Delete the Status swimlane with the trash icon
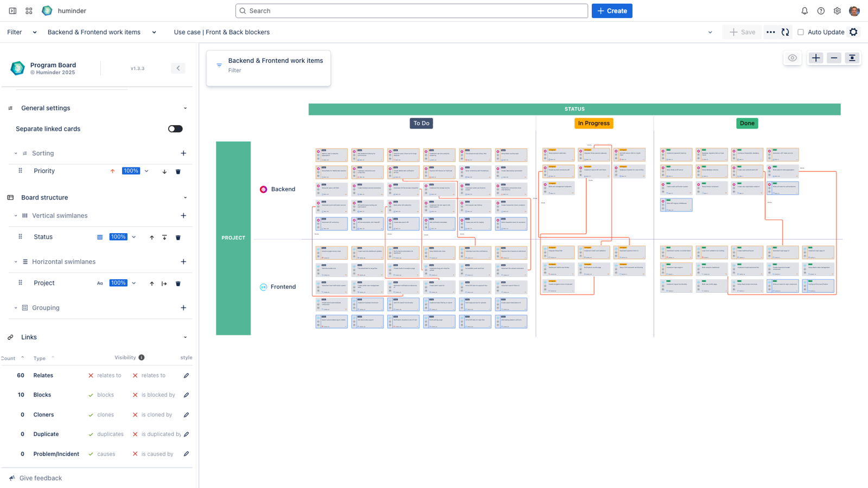 (178, 237)
